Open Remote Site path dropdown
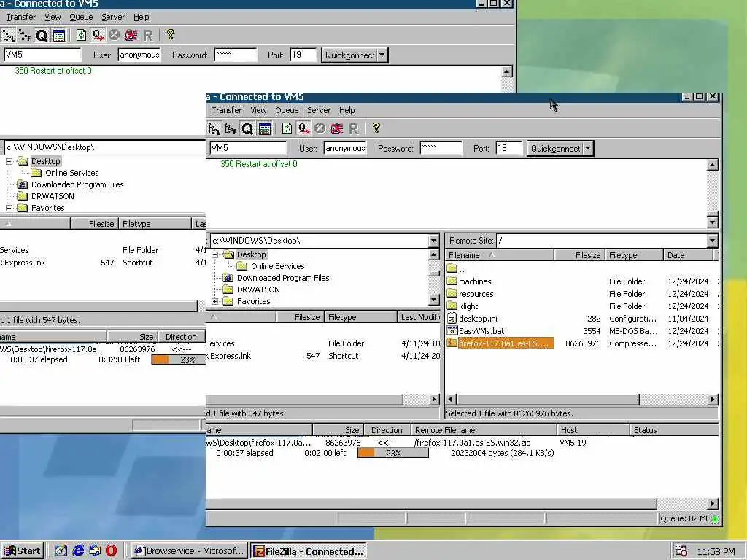 pos(712,241)
